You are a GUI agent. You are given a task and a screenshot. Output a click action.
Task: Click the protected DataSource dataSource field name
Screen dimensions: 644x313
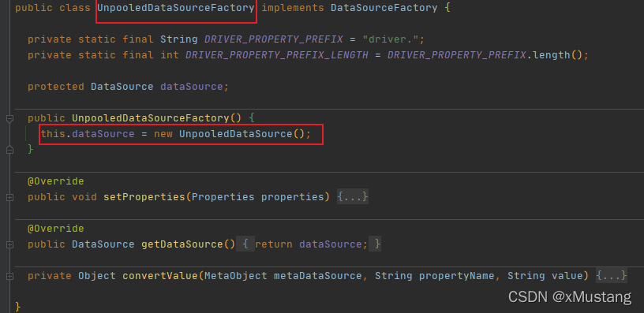pos(192,87)
